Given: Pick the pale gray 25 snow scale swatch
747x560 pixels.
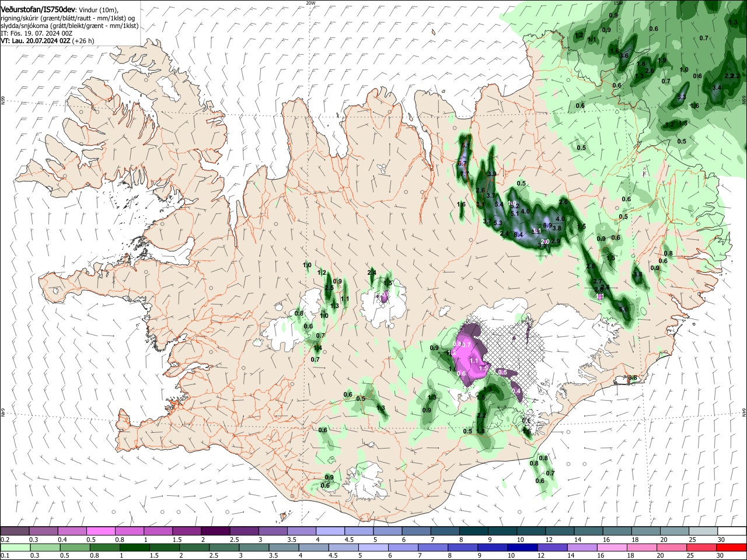Looking at the screenshot, I should [x=702, y=531].
